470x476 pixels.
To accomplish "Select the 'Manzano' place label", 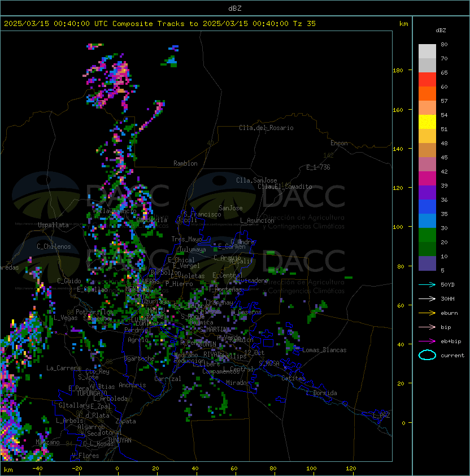I will [x=47, y=442].
